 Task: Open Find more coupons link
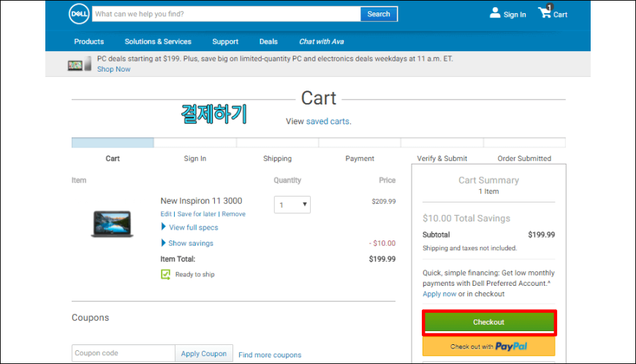[270, 354]
